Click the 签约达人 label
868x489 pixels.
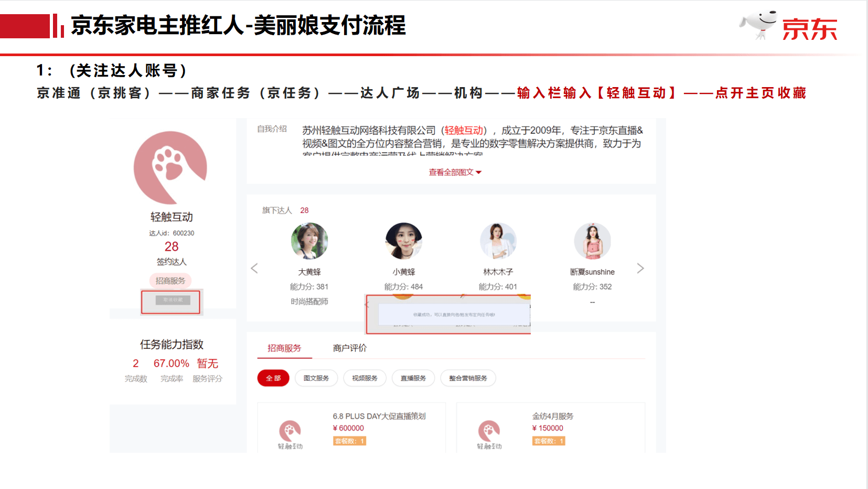point(172,261)
